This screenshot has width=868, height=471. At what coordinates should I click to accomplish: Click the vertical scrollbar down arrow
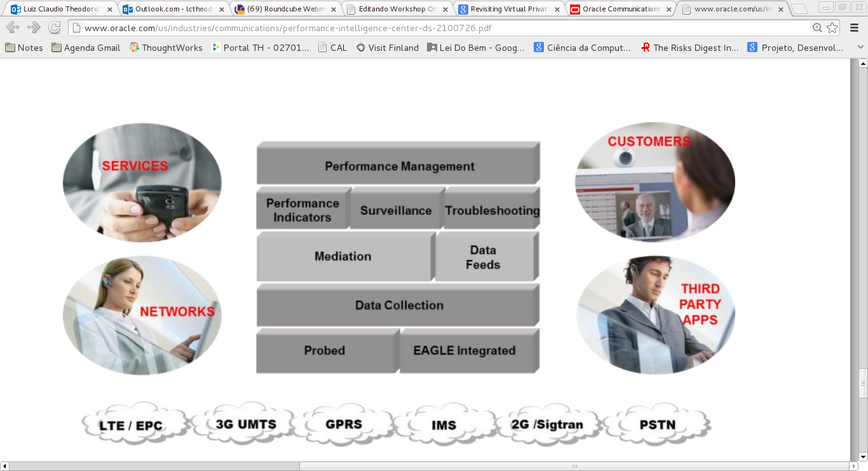pos(862,456)
